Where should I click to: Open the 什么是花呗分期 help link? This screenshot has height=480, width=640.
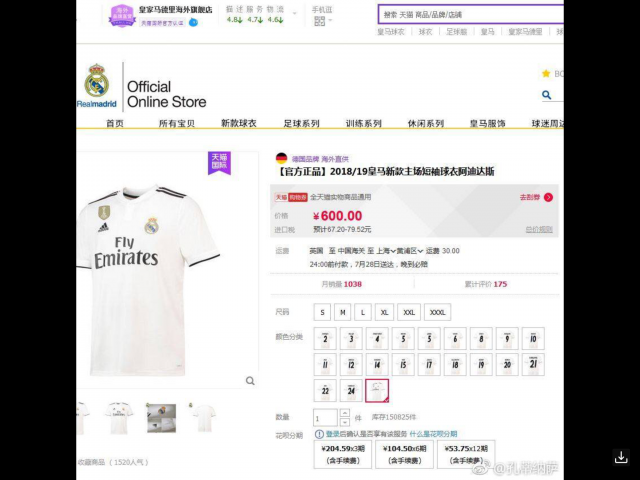[x=433, y=434]
